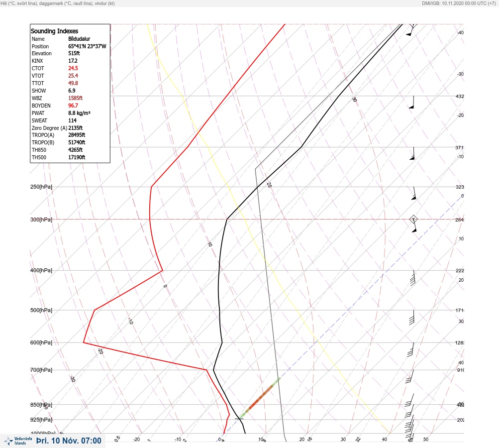Click TROPO(B) value '51740ft'
The height and width of the screenshot is (448, 499).
(77, 143)
